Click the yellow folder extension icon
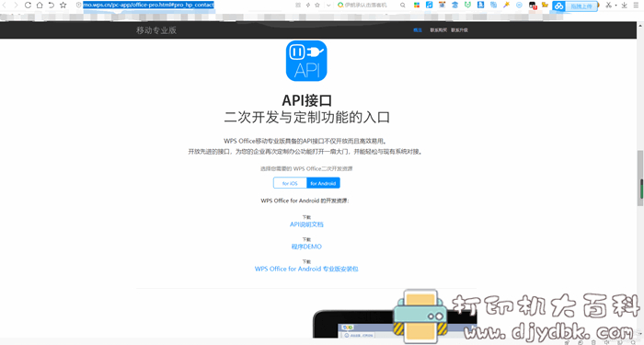The height and width of the screenshot is (345, 644). coord(545,5)
